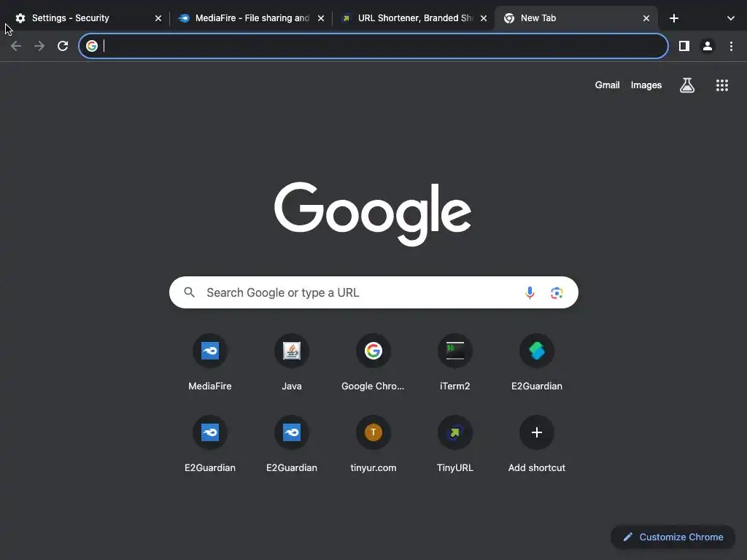The image size is (747, 560).
Task: Click the Google logo
Action: pyautogui.click(x=373, y=214)
